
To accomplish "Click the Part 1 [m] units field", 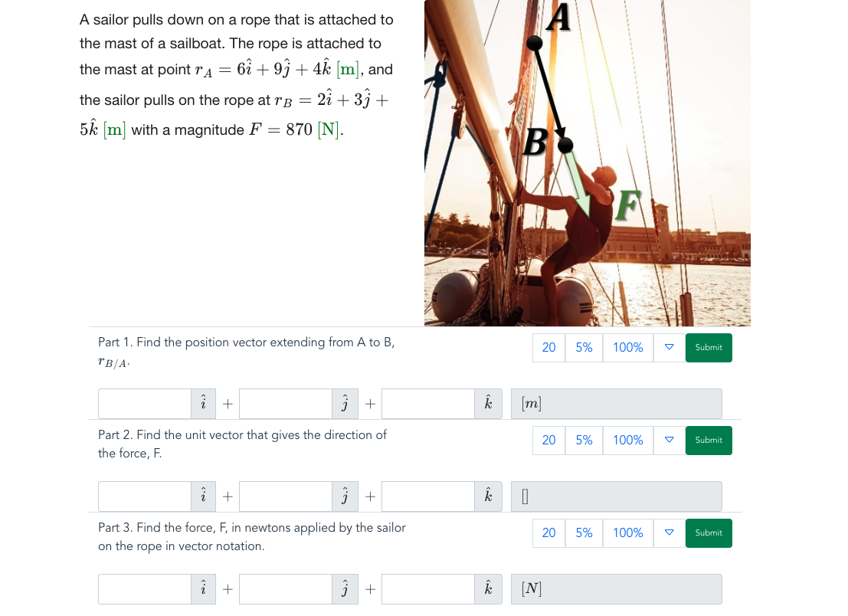I will 617,404.
